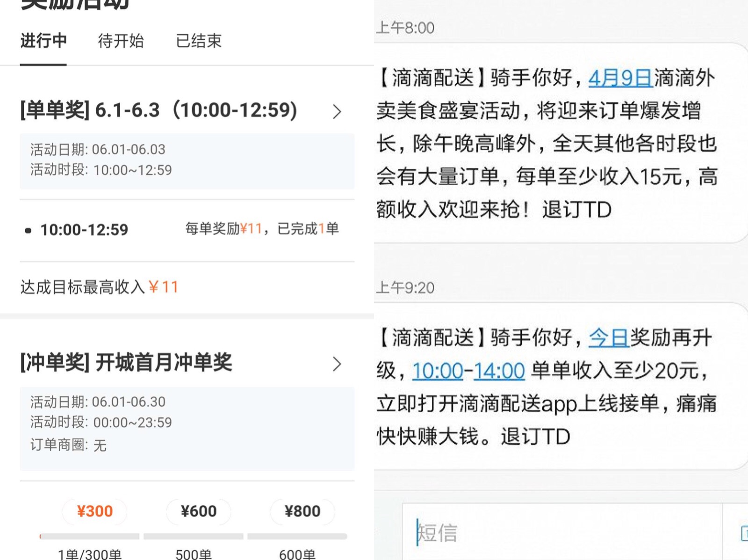Click the 1单/300单 progress label

point(89,554)
